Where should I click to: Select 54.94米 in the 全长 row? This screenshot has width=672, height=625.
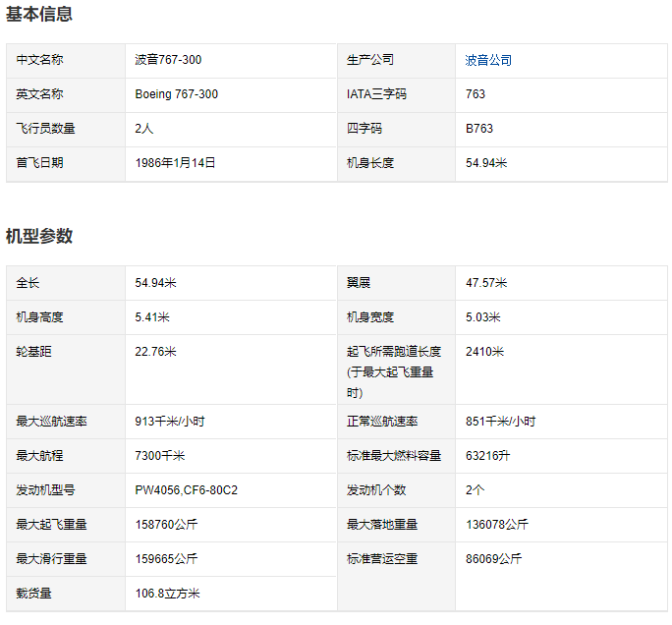click(155, 283)
